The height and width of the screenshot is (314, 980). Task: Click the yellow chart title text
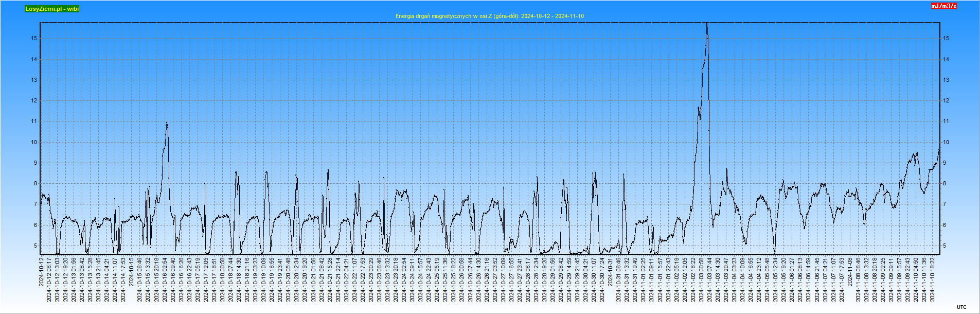[x=489, y=16]
